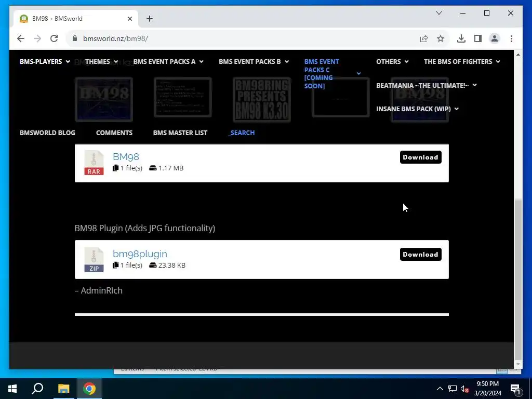Click the first BM98 screenshot thumbnail
Viewport: 532px width, 399px height.
(104, 99)
